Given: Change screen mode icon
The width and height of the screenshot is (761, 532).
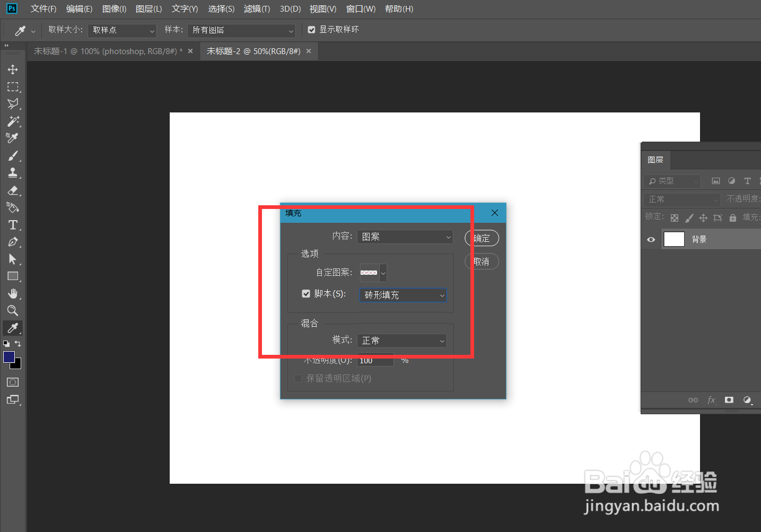Looking at the screenshot, I should point(13,400).
